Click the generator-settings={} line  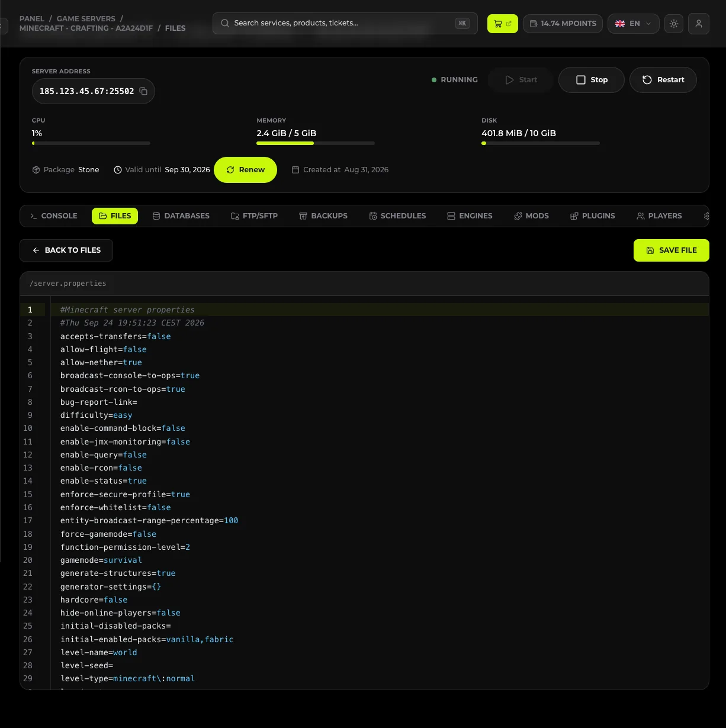pyautogui.click(x=111, y=587)
